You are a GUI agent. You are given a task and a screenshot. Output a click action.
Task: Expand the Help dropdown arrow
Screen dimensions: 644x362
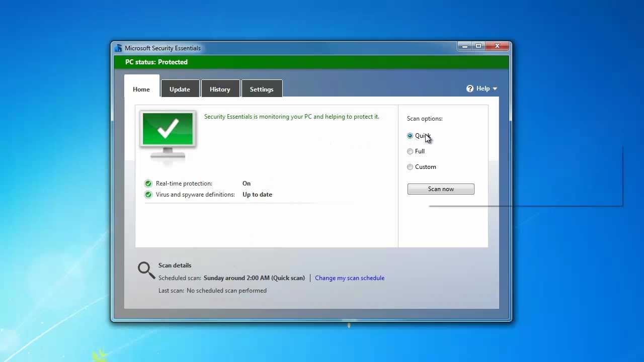pos(495,89)
